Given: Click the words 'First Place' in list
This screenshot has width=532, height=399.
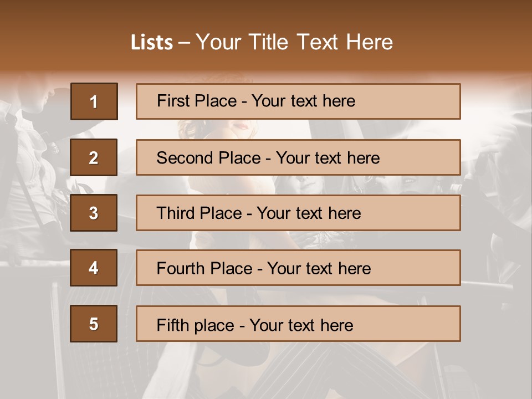Looking at the screenshot, I should 197,101.
